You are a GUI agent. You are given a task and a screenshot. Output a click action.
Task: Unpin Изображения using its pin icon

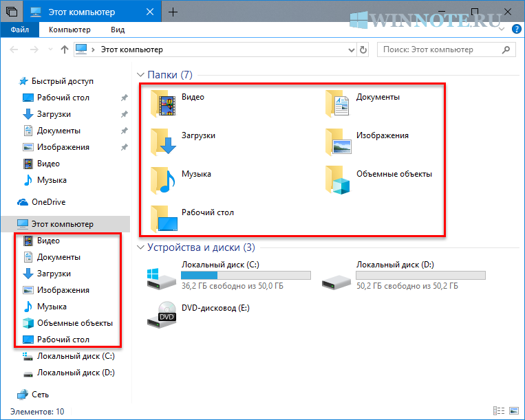click(125, 147)
